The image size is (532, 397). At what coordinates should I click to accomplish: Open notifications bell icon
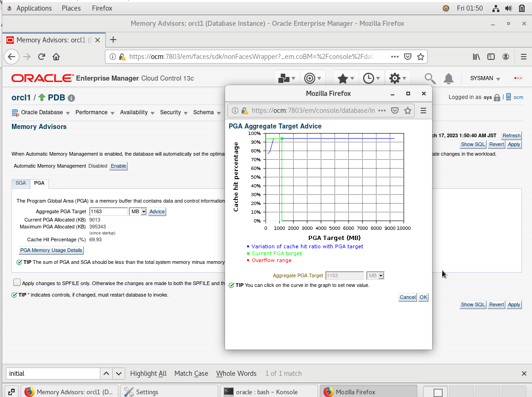click(x=449, y=78)
